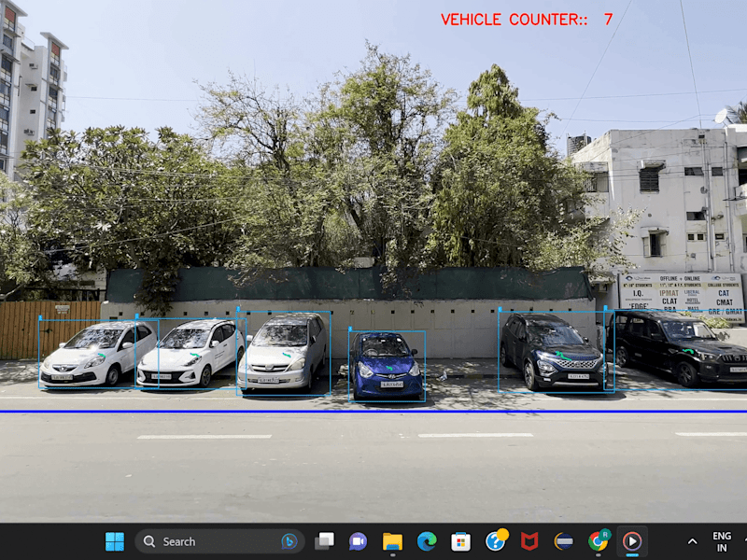Open Bing chat icon in search box
Viewport: 747px width, 560px height.
[x=289, y=541]
